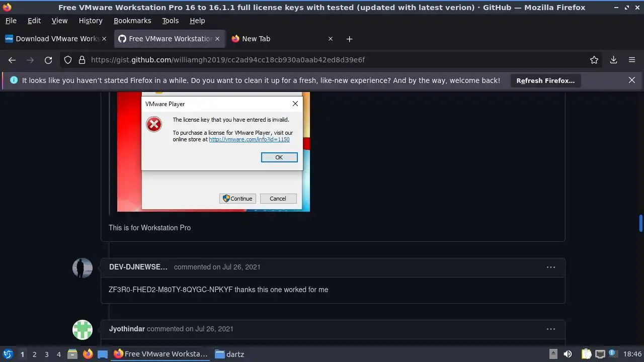This screenshot has width=644, height=362.
Task: Switch to workspace 1 in the taskbar
Action: click(22, 354)
